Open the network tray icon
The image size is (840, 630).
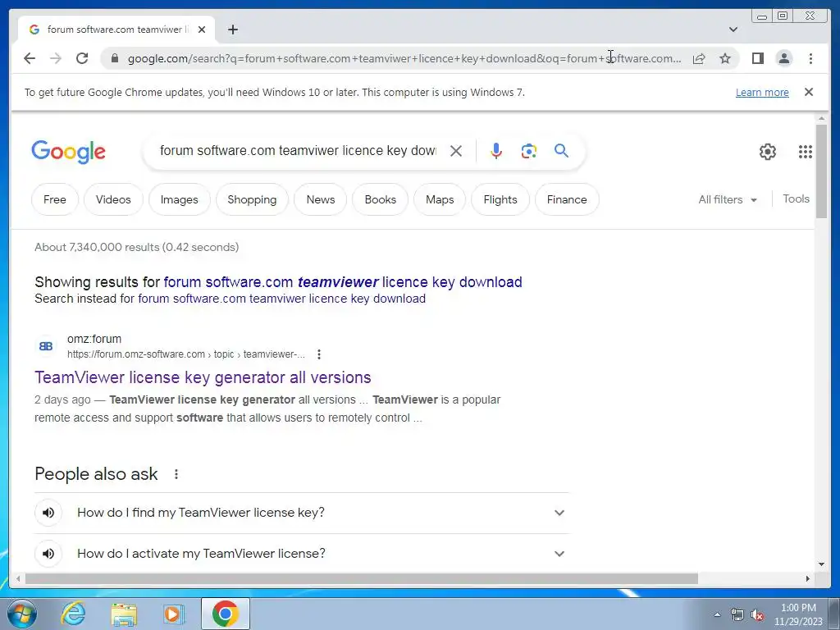point(737,615)
